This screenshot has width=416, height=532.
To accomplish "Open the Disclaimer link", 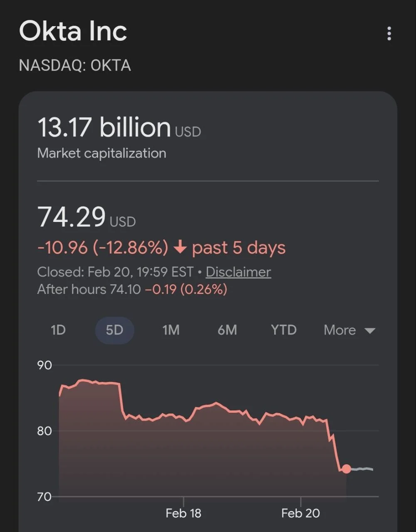I will point(238,272).
